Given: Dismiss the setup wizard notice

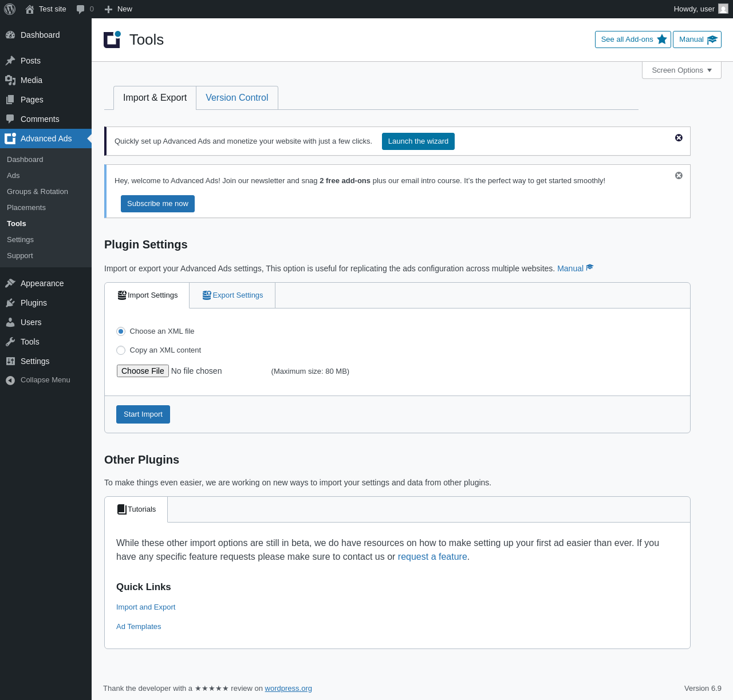Looking at the screenshot, I should [x=679, y=138].
